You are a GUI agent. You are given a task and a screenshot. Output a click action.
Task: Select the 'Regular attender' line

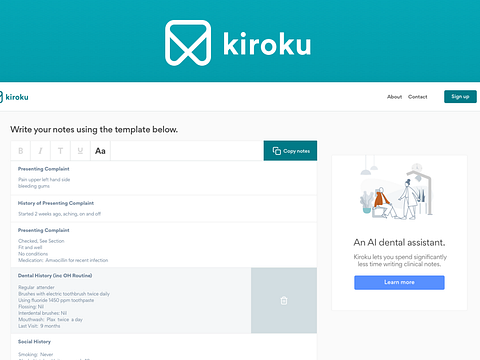[36, 287]
